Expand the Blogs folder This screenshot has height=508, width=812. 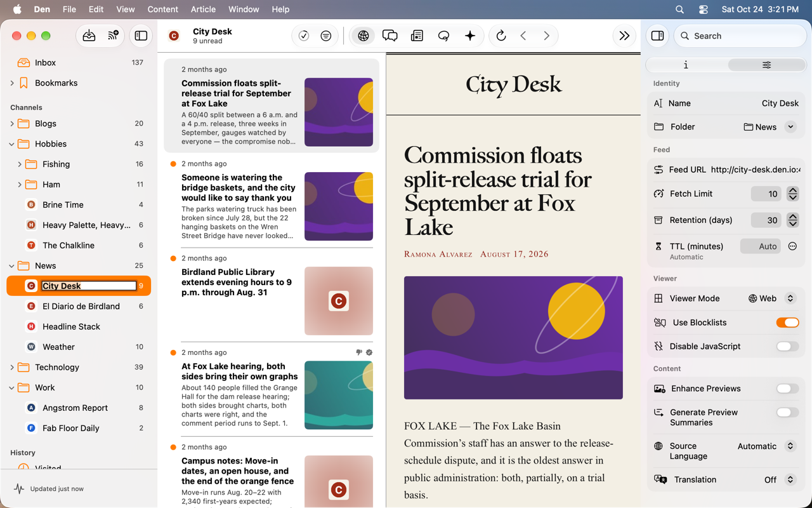tap(12, 124)
